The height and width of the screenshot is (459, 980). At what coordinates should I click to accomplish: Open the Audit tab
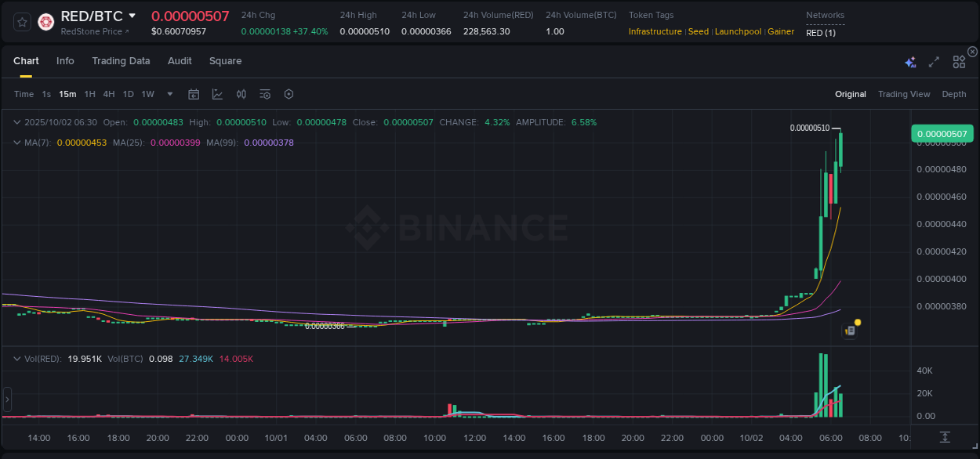pos(180,61)
